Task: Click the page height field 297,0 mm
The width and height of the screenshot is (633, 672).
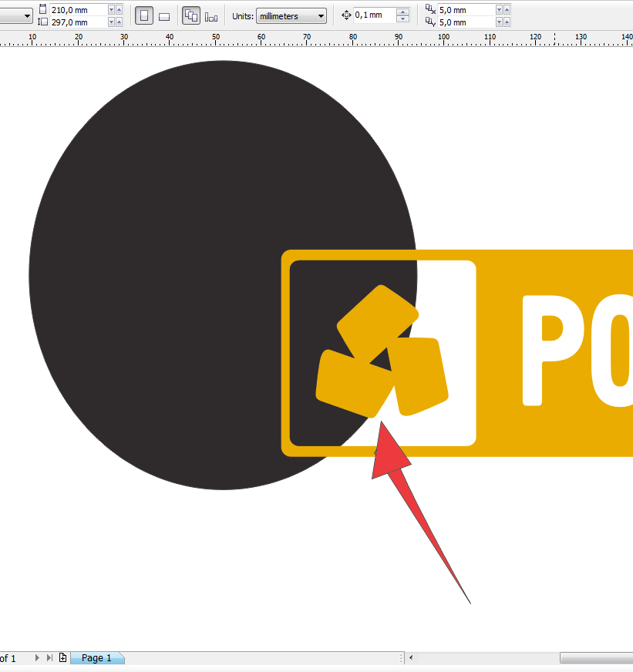Action: click(79, 22)
